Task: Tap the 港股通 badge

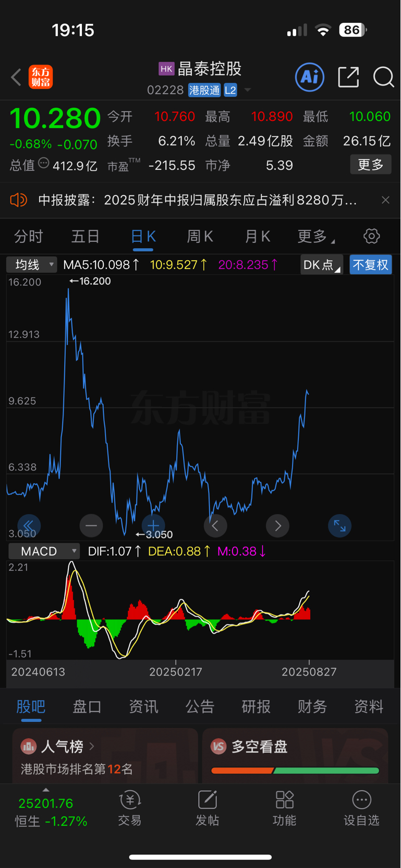Action: pos(204,90)
